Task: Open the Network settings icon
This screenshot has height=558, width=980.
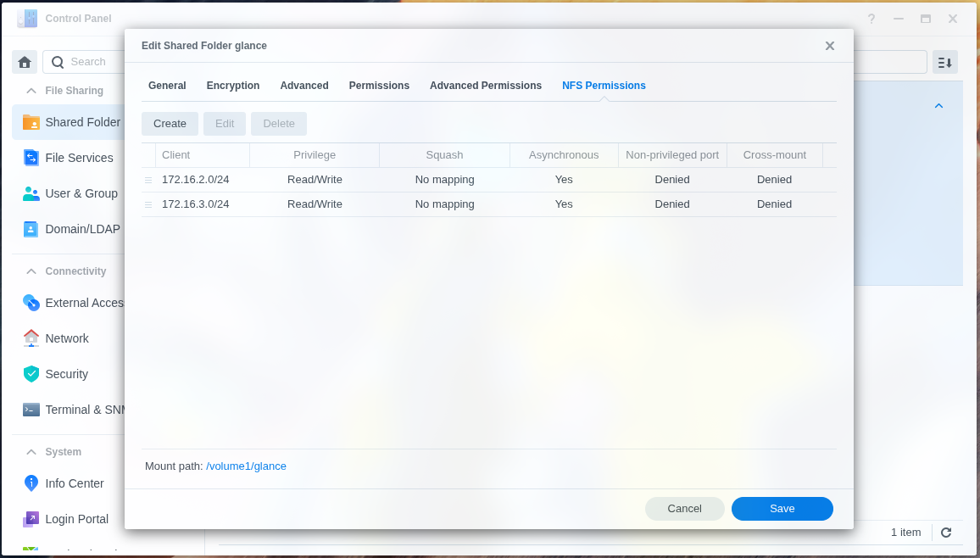Action: (x=31, y=338)
